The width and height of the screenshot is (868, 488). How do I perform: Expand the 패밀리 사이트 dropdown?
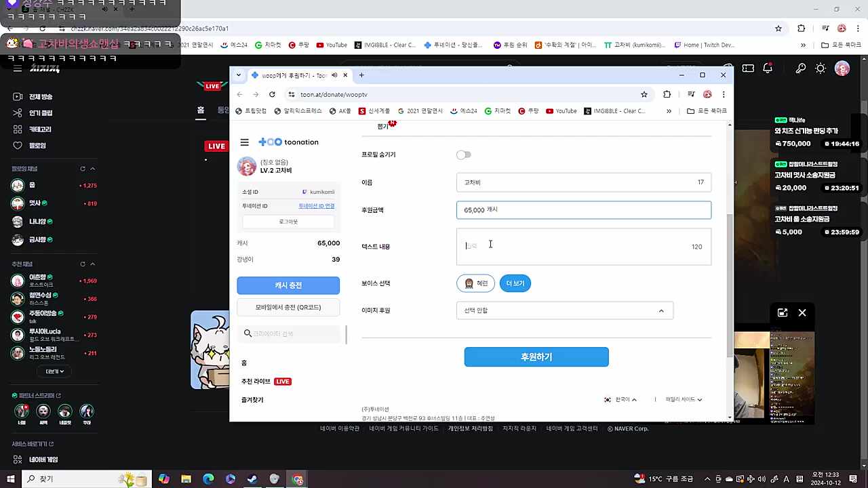(x=684, y=400)
